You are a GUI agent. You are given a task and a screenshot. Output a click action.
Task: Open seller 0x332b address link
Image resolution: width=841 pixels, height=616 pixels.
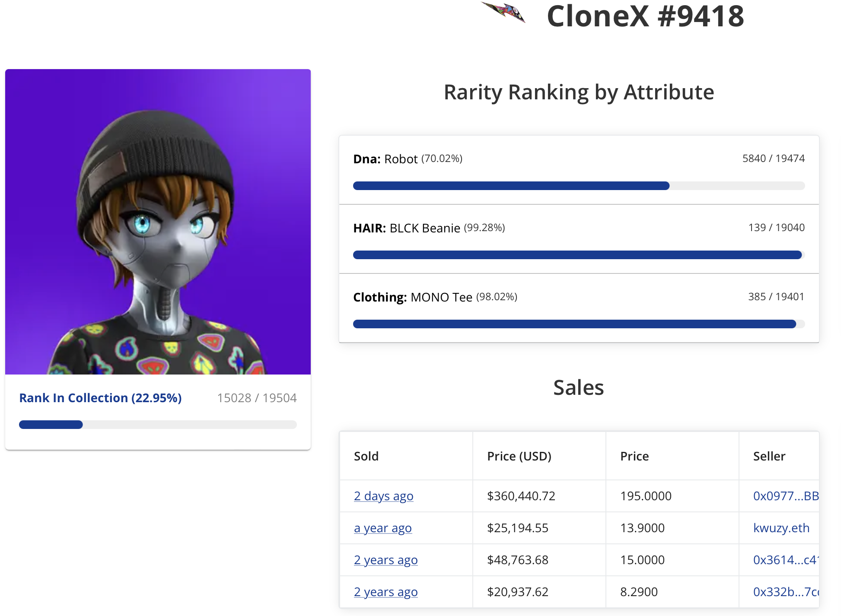pos(785,592)
